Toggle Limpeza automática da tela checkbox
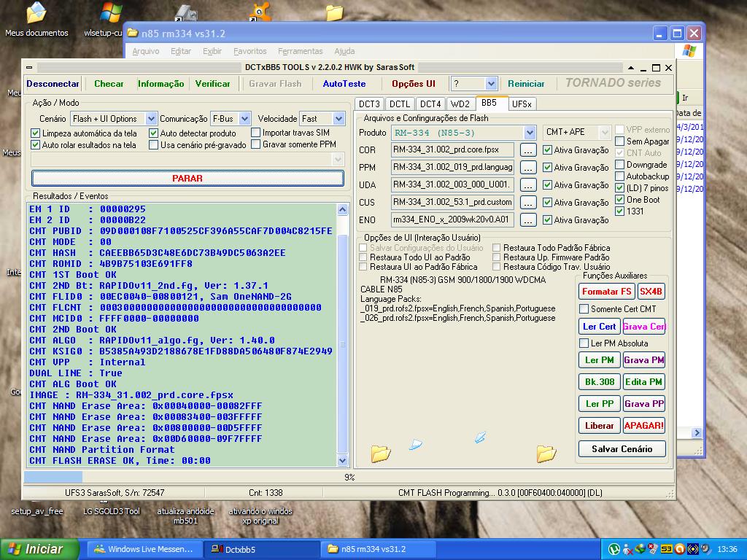747x560 pixels. 35,133
